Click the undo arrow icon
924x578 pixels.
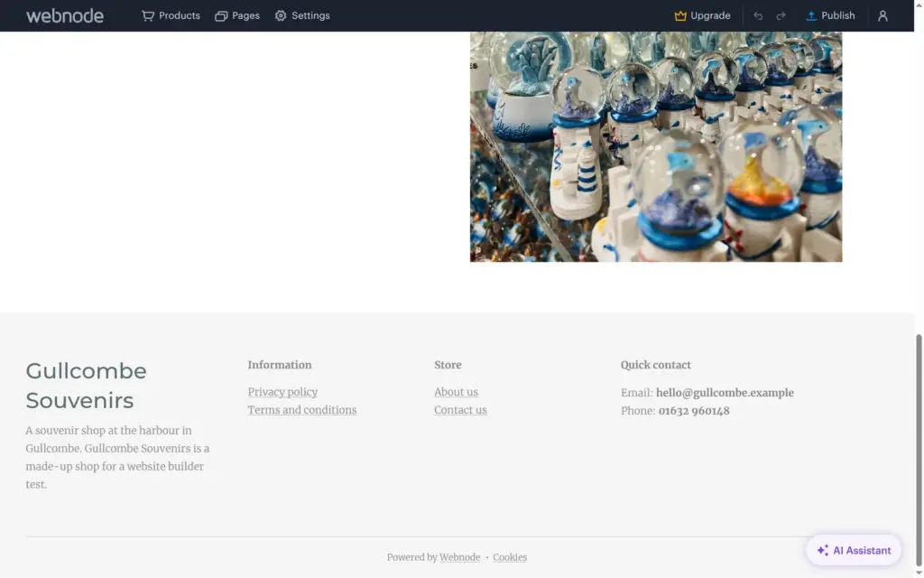tap(758, 16)
